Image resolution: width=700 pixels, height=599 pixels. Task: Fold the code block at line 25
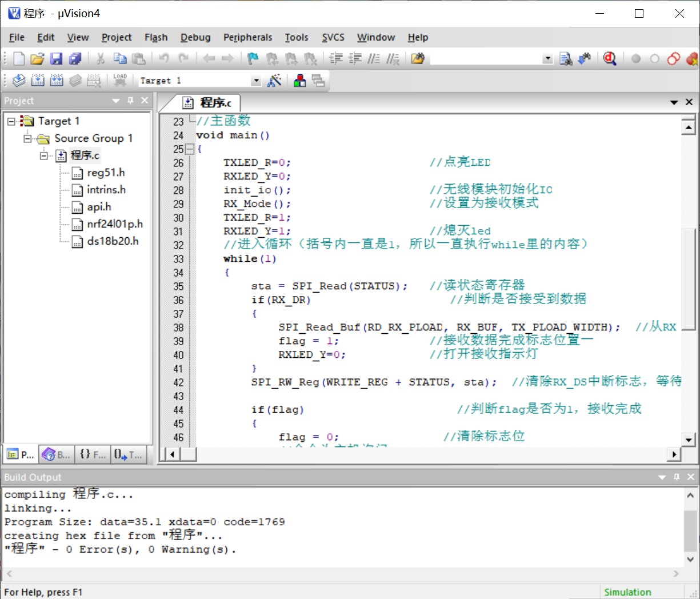pyautogui.click(x=189, y=149)
